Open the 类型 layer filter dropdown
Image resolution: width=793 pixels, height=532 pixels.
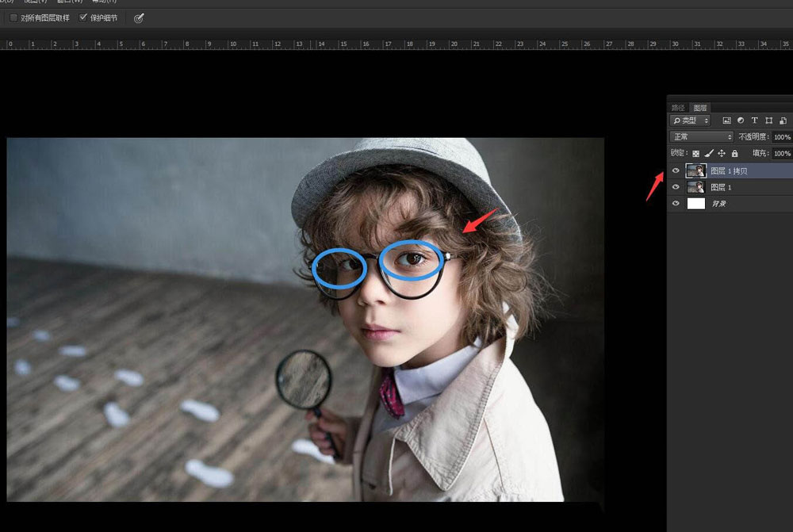(690, 121)
